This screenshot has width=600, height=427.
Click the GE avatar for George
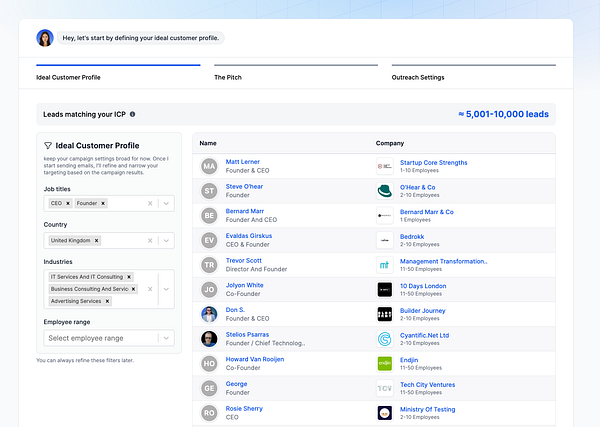pyautogui.click(x=209, y=388)
